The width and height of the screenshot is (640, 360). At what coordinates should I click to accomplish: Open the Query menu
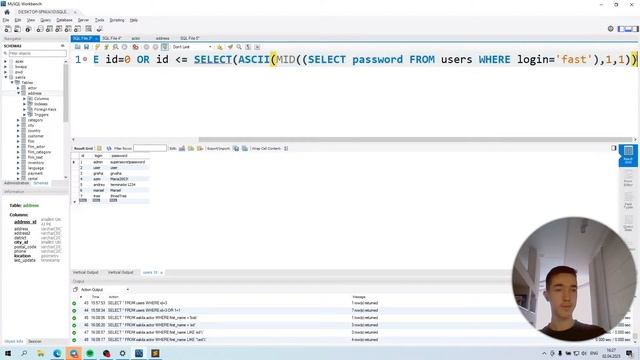45,20
